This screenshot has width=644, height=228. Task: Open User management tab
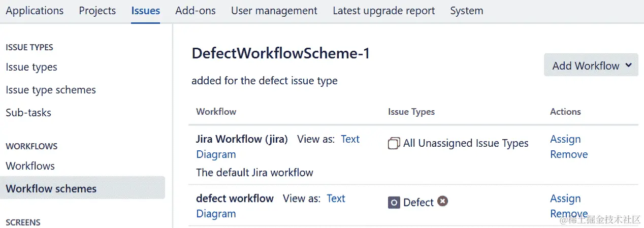274,11
